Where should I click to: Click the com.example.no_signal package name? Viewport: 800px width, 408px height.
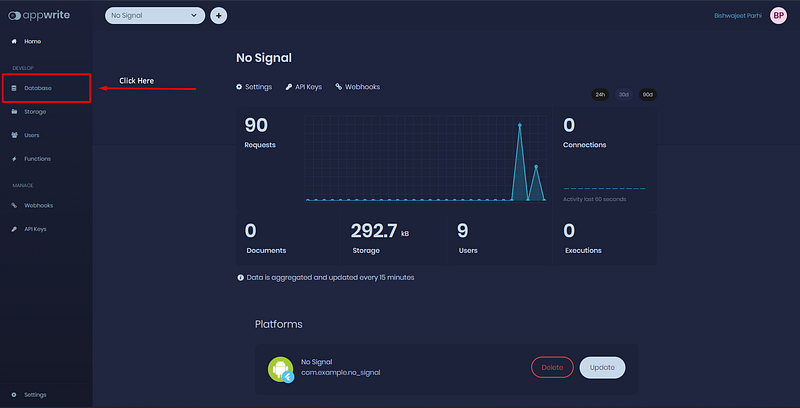[x=340, y=373]
